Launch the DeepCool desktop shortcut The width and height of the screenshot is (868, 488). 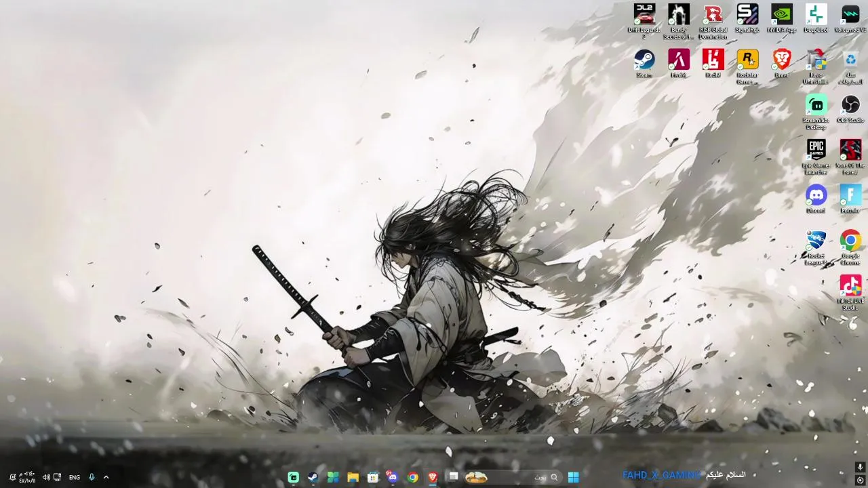[x=816, y=18]
